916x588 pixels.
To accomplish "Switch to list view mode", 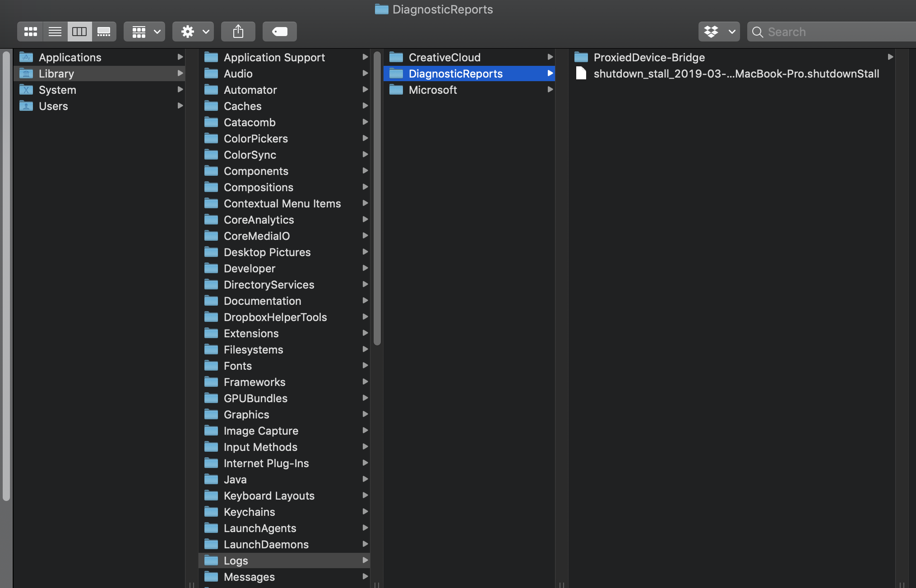I will (55, 32).
